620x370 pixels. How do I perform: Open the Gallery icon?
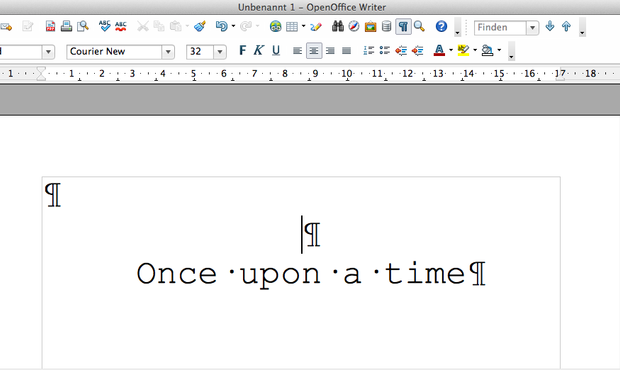click(370, 26)
